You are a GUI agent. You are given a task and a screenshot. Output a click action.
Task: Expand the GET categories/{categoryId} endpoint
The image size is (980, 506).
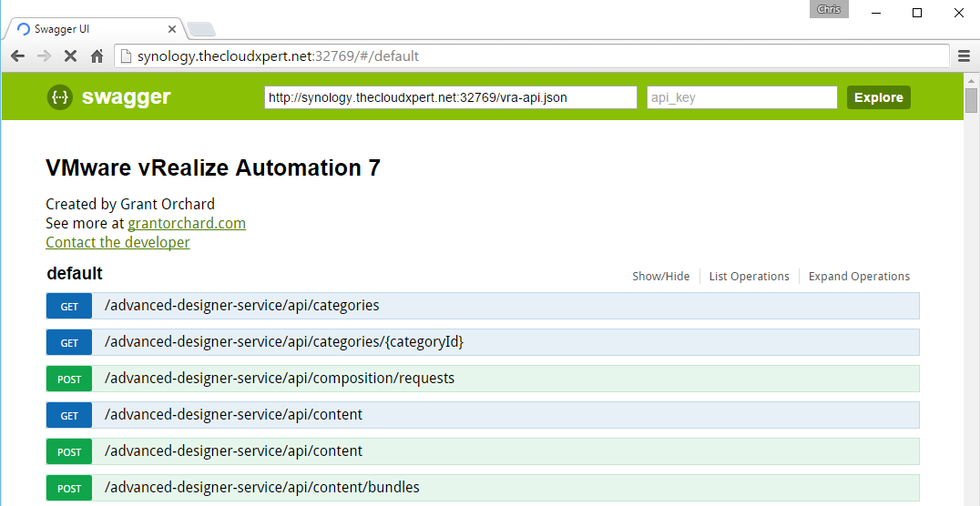[284, 342]
